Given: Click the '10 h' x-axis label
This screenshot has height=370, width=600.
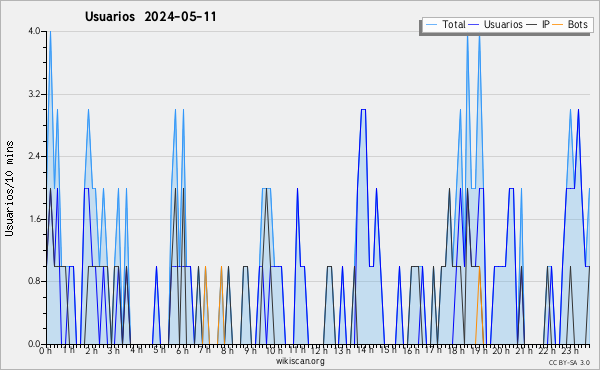Looking at the screenshot, I should click(x=274, y=350).
